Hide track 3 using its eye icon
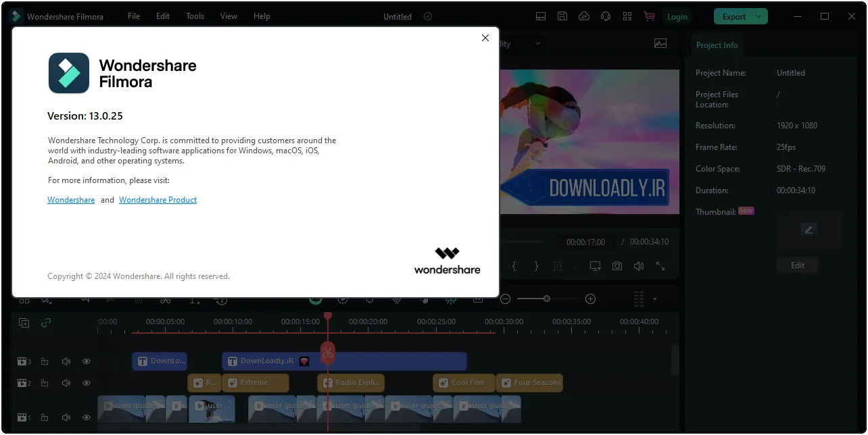 coord(87,361)
